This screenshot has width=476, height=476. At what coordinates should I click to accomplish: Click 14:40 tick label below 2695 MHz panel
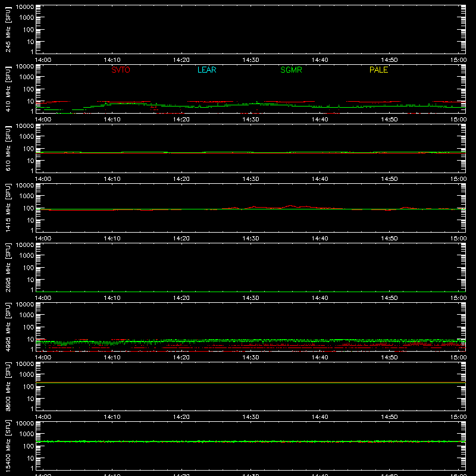(320, 298)
